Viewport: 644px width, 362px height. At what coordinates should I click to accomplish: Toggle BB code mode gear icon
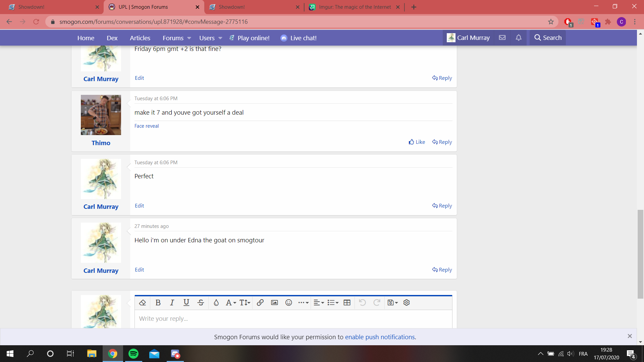407,303
